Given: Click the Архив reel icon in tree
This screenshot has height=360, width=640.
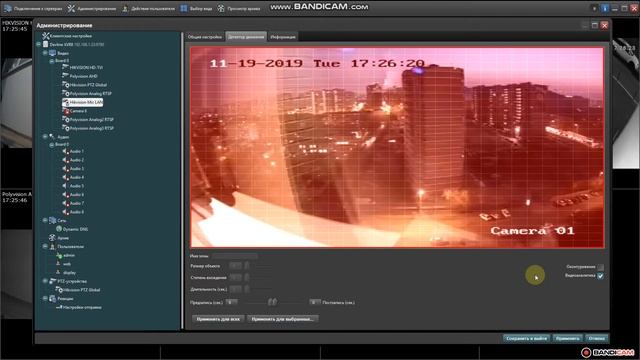Looking at the screenshot, I should pos(52,238).
